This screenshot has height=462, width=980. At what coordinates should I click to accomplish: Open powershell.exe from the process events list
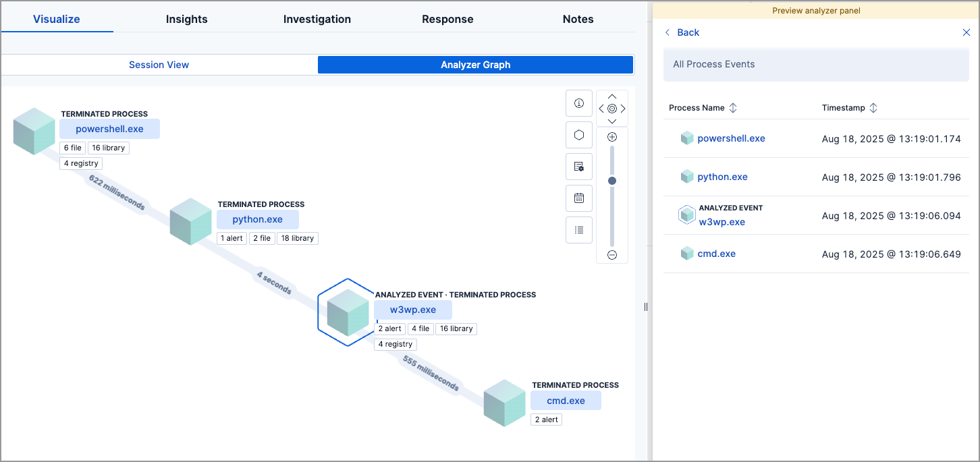(731, 138)
